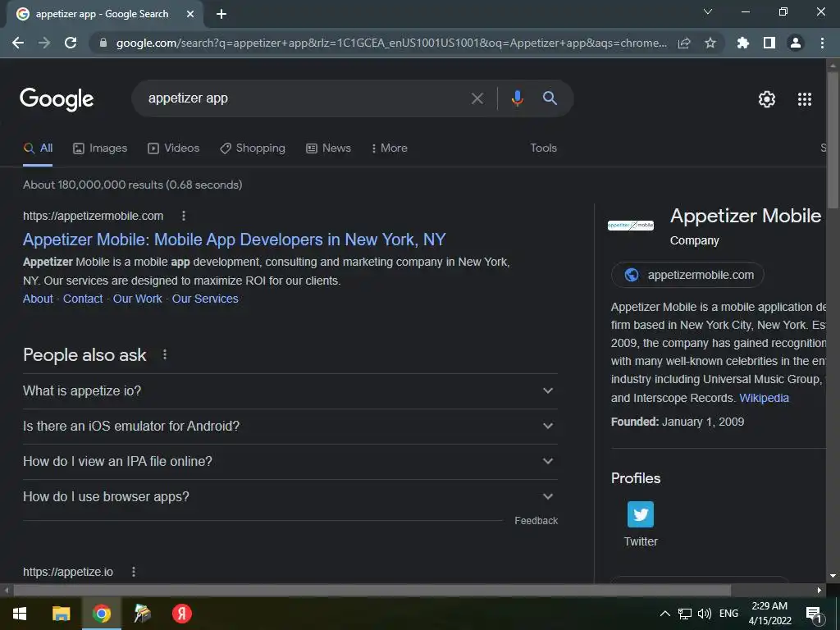Click the Google logo

pos(57,99)
